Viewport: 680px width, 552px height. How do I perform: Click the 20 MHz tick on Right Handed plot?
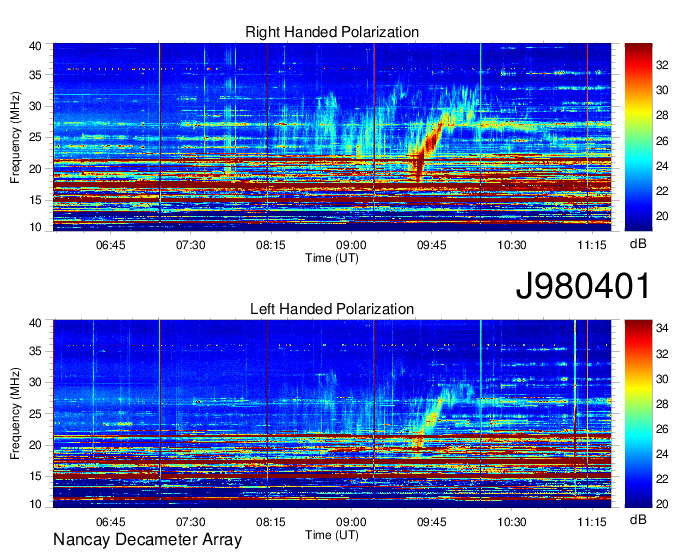35,169
